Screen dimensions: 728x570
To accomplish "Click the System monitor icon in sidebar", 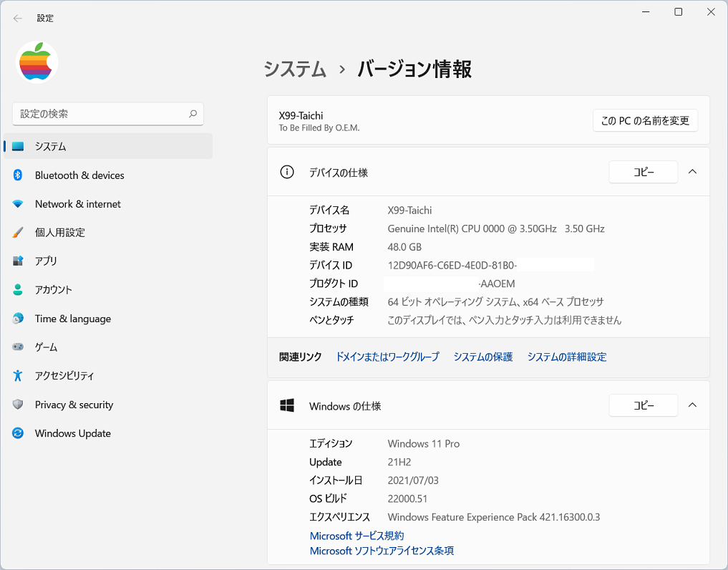I will [18, 146].
